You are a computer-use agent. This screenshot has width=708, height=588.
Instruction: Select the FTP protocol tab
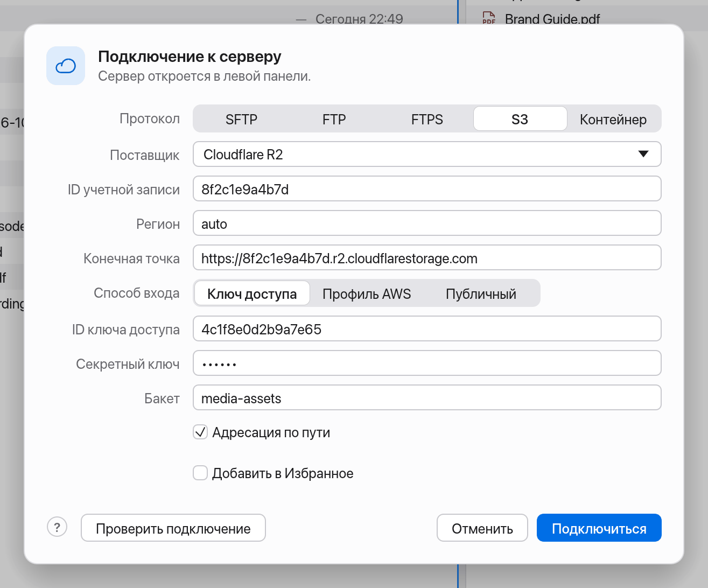[x=334, y=119]
